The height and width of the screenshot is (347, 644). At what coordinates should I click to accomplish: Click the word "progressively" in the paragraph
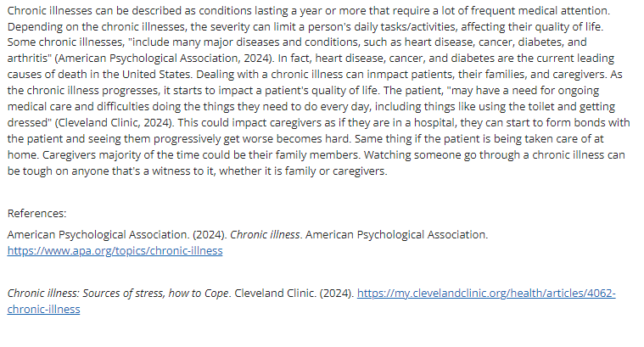pos(187,139)
